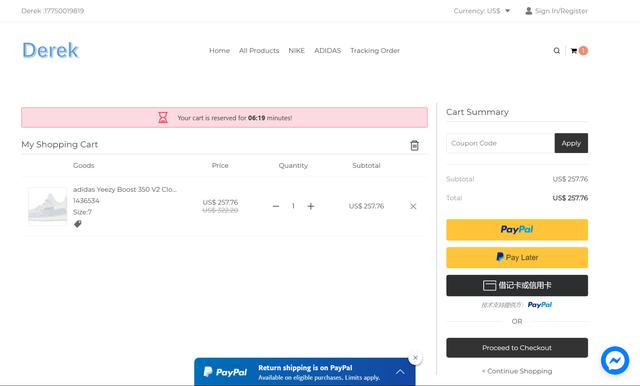The image size is (640, 386).
Task: Open the shopping cart icon in header
Action: (573, 51)
